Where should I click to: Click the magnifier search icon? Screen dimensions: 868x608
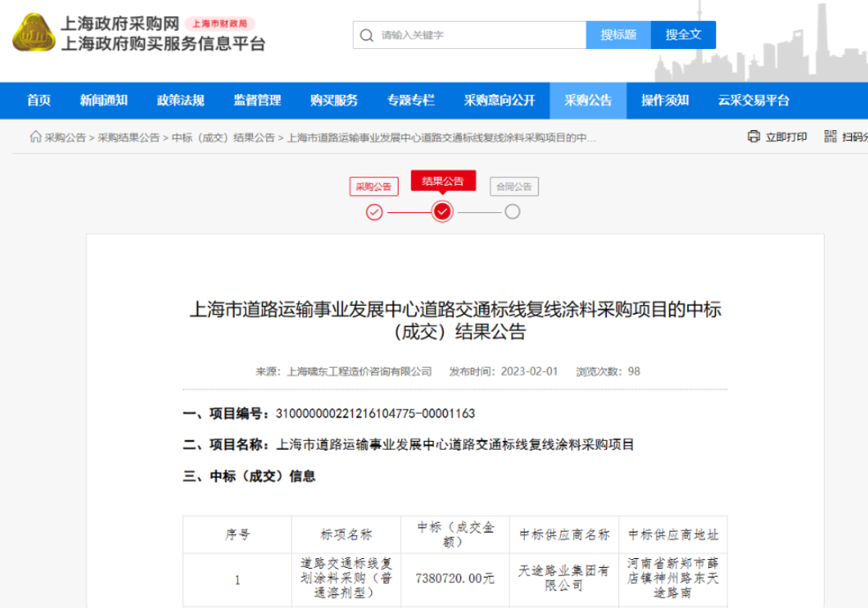coord(366,35)
